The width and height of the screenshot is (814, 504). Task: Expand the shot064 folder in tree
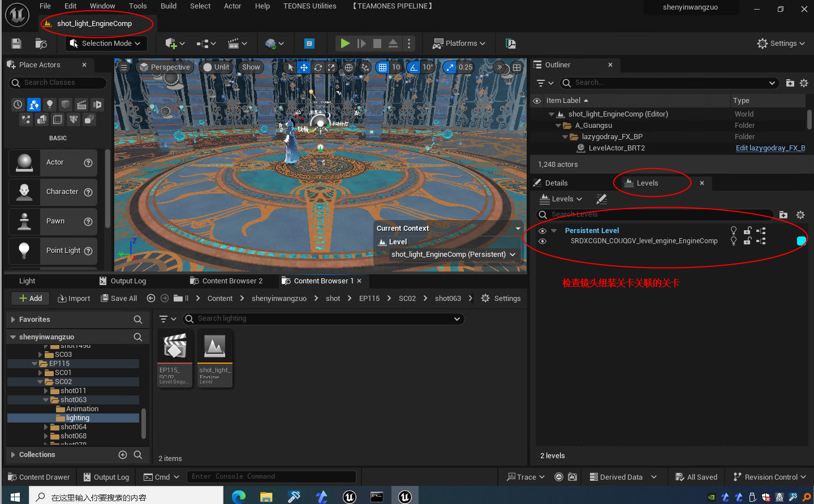(46, 427)
